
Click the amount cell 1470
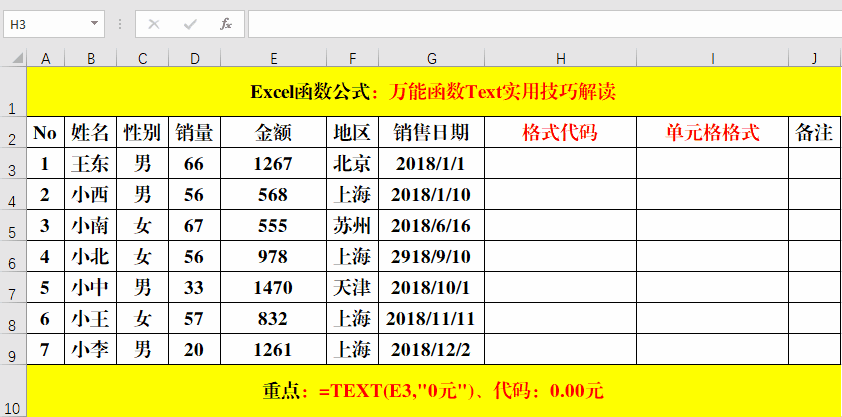(x=273, y=288)
